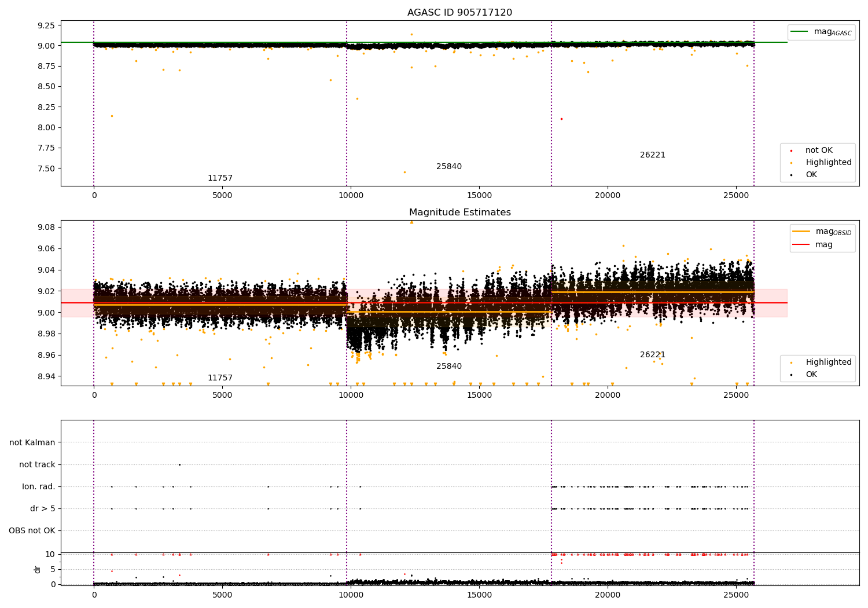Click label 11757 in the AGASC ID plot
The height and width of the screenshot is (608, 868).
(x=220, y=178)
